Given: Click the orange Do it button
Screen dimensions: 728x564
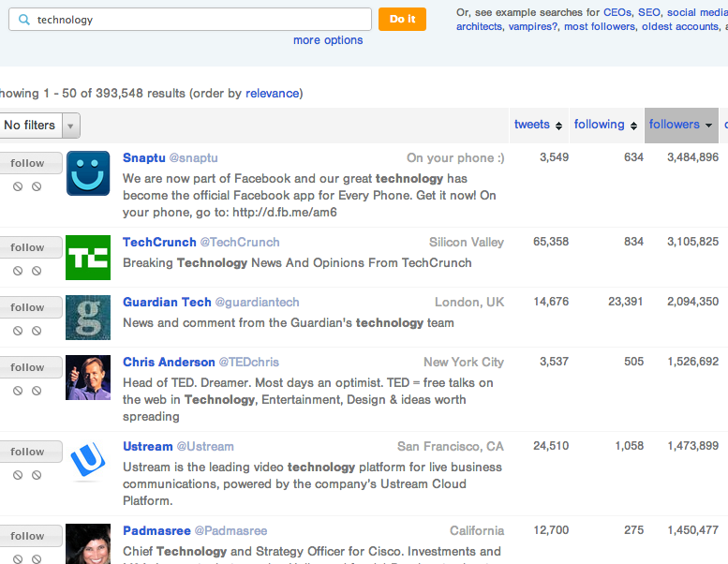Looking at the screenshot, I should pos(402,19).
